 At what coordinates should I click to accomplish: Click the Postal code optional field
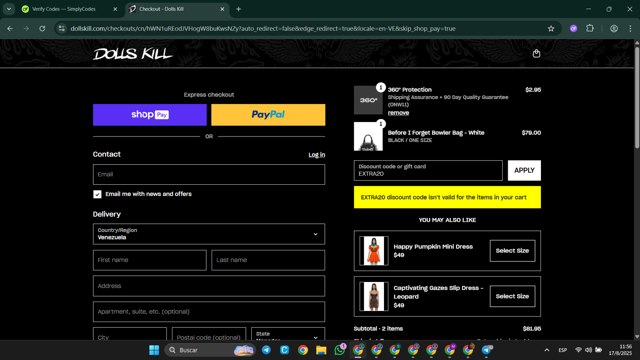[209, 334]
